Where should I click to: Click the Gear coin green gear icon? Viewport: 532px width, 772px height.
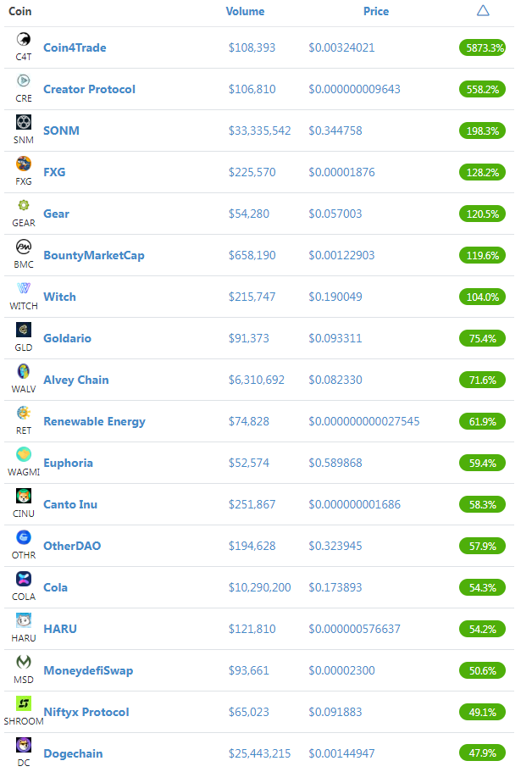[x=24, y=205]
